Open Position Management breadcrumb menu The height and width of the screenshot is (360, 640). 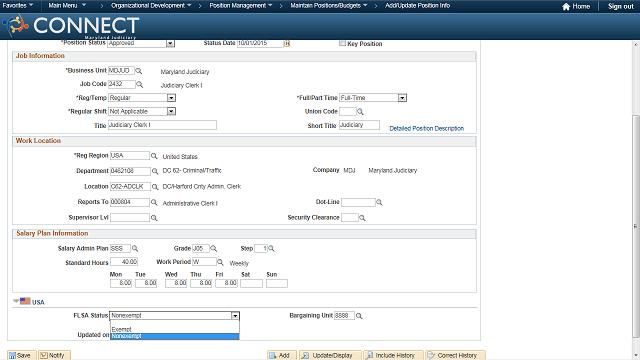[x=241, y=6]
